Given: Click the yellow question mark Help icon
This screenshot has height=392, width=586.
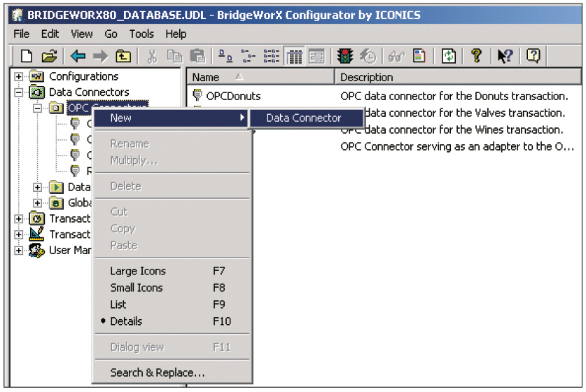Looking at the screenshot, I should [476, 57].
